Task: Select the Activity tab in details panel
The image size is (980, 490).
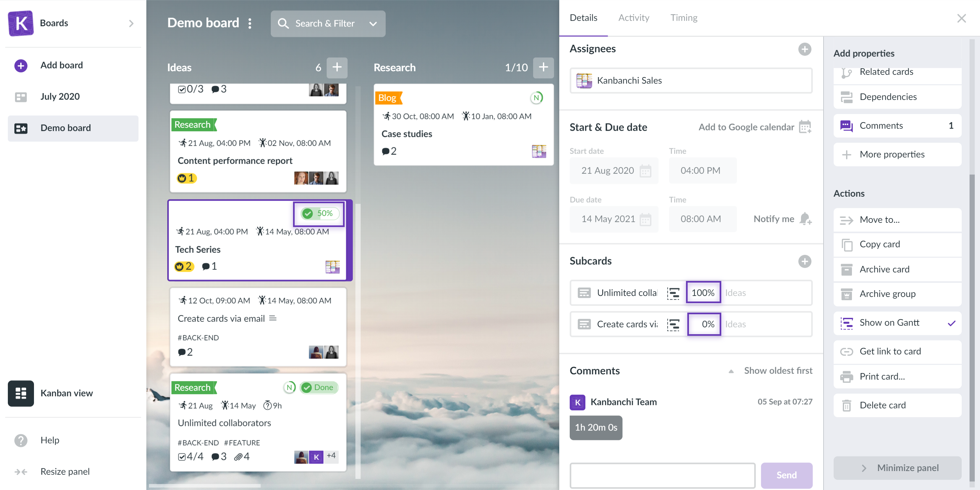Action: (632, 18)
